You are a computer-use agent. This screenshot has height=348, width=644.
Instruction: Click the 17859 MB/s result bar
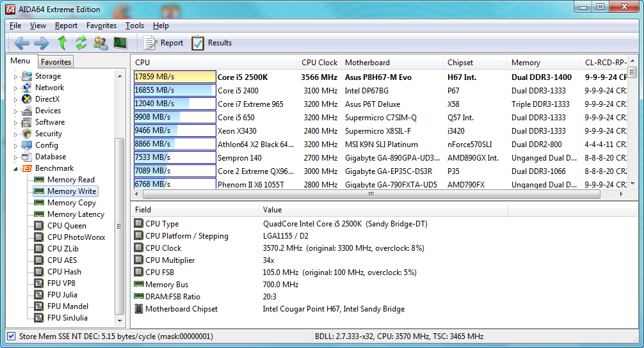click(175, 77)
